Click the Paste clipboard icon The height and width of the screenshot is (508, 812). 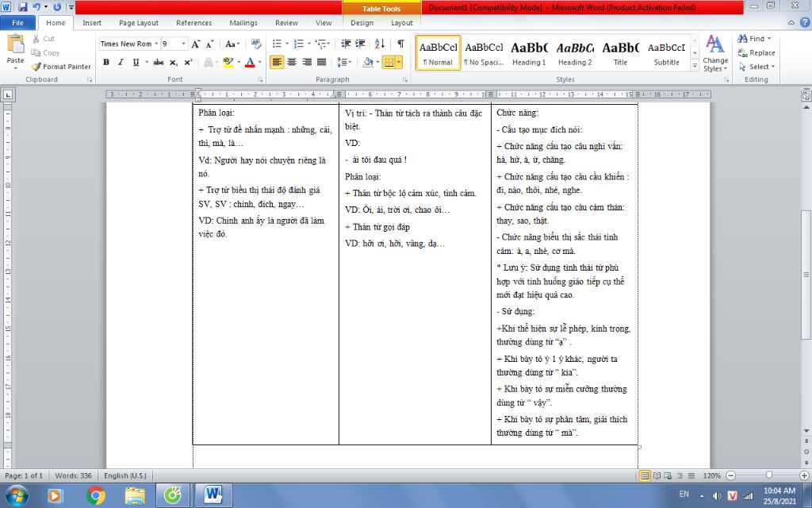[16, 44]
